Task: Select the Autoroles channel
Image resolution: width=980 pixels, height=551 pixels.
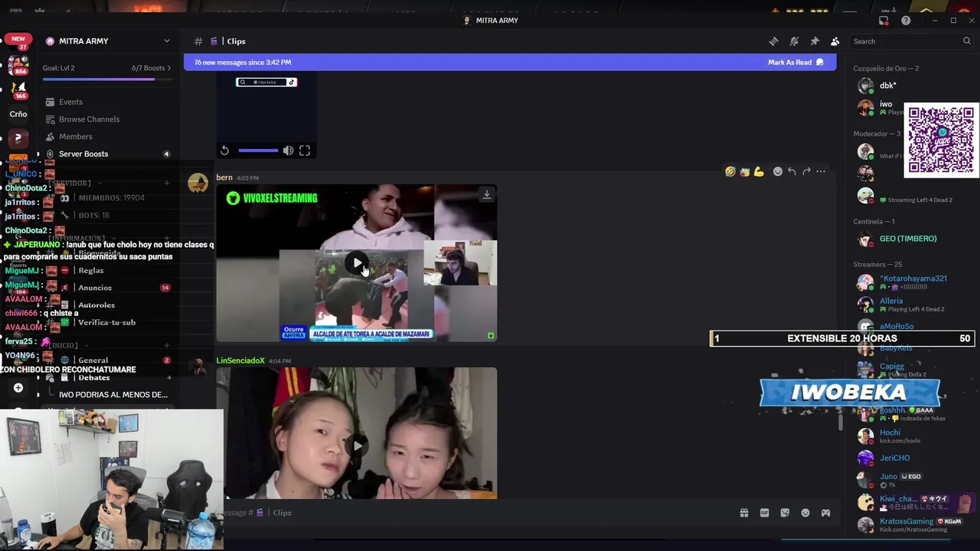Action: pos(96,305)
